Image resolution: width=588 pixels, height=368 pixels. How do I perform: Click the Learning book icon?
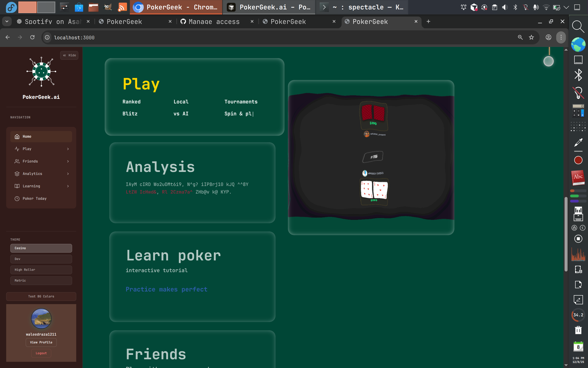[17, 186]
